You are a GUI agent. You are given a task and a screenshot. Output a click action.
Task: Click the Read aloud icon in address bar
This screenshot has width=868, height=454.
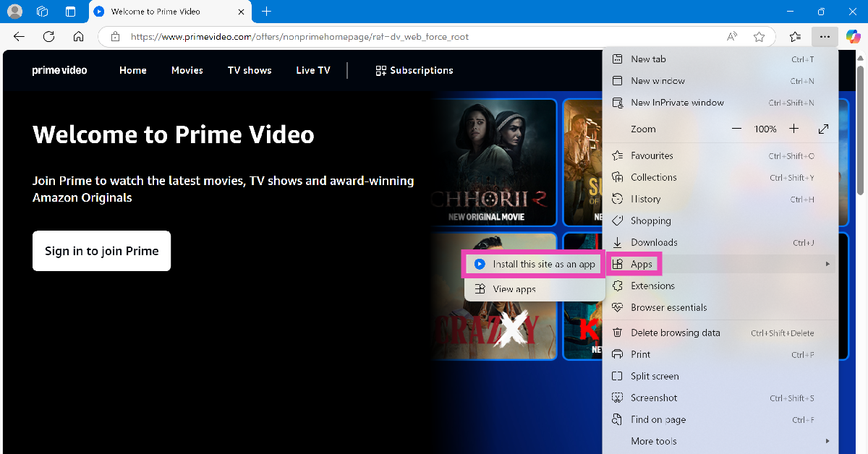coord(732,36)
